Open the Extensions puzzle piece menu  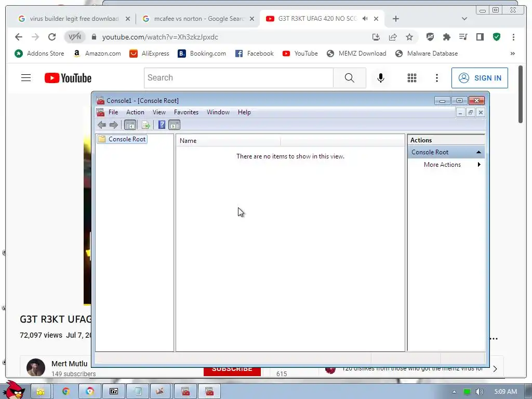pyautogui.click(x=446, y=37)
